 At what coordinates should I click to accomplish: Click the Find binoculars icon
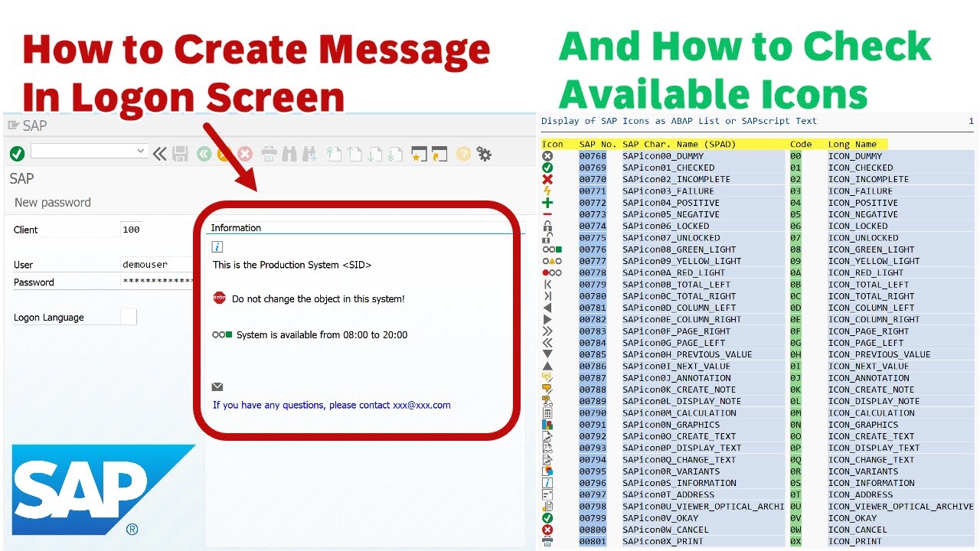point(289,154)
